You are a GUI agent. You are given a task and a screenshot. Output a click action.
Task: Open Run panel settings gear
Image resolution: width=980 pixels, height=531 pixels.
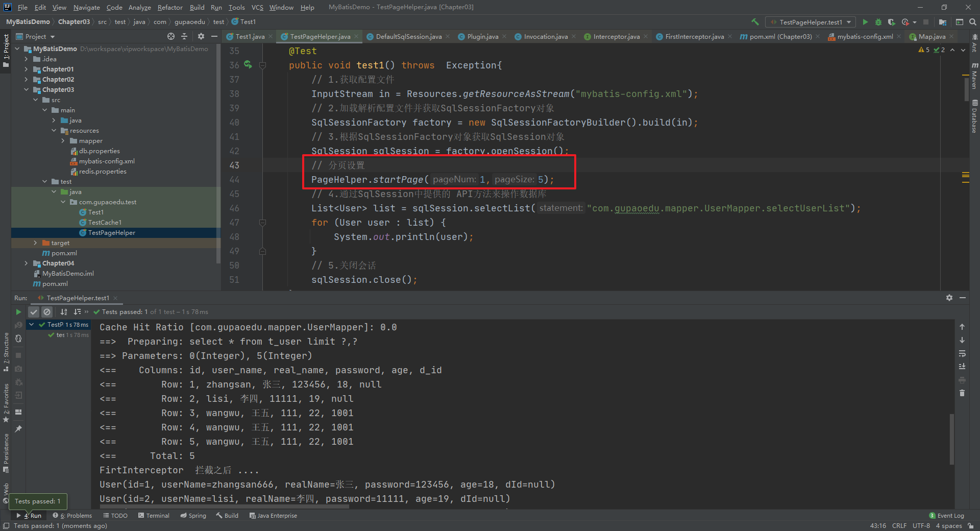[949, 298]
